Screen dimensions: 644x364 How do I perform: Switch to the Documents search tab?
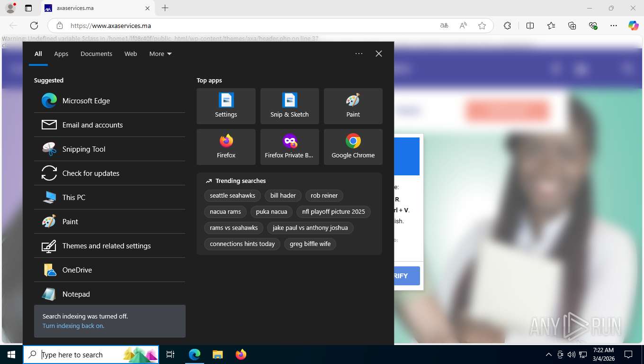(x=96, y=54)
